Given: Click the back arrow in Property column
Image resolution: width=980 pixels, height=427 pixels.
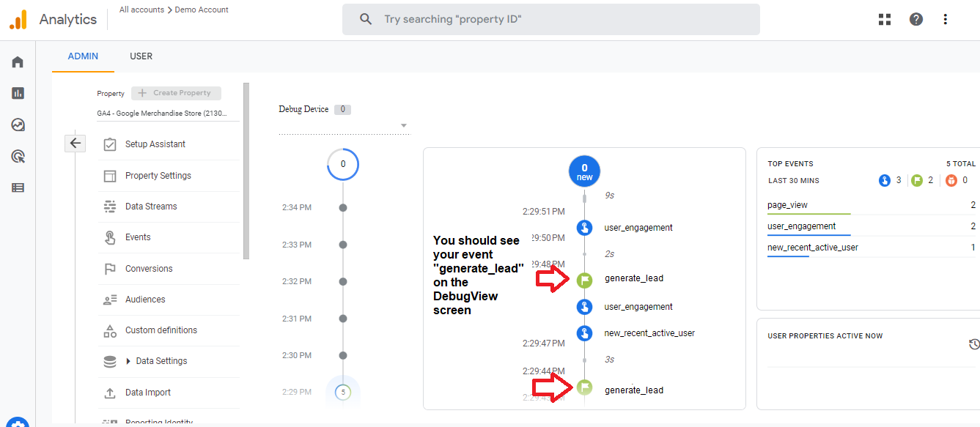Looking at the screenshot, I should (75, 143).
